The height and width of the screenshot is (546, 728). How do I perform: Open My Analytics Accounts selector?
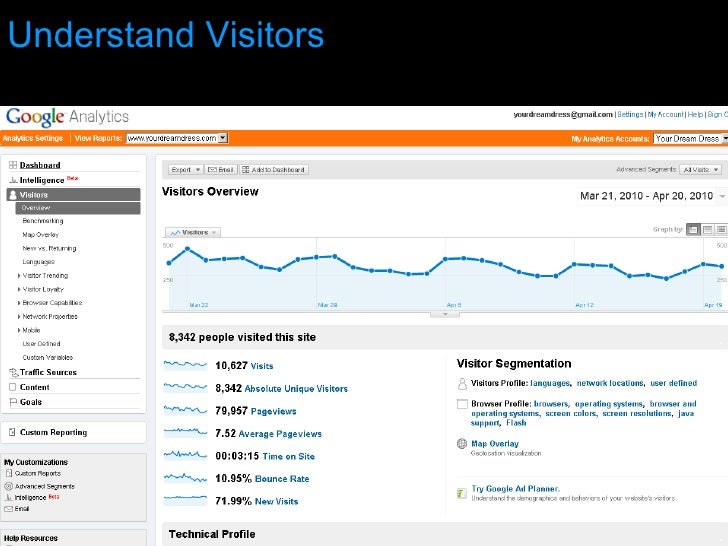pos(690,138)
